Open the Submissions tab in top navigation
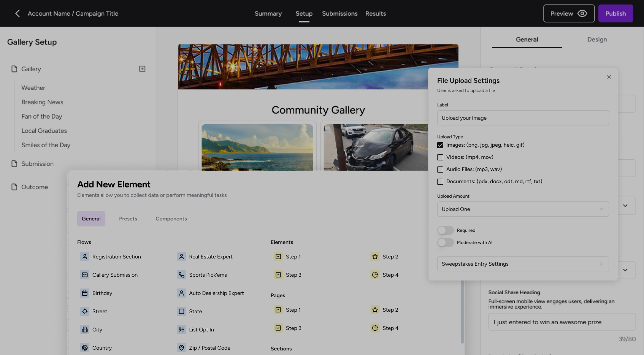644x355 pixels. coord(339,14)
